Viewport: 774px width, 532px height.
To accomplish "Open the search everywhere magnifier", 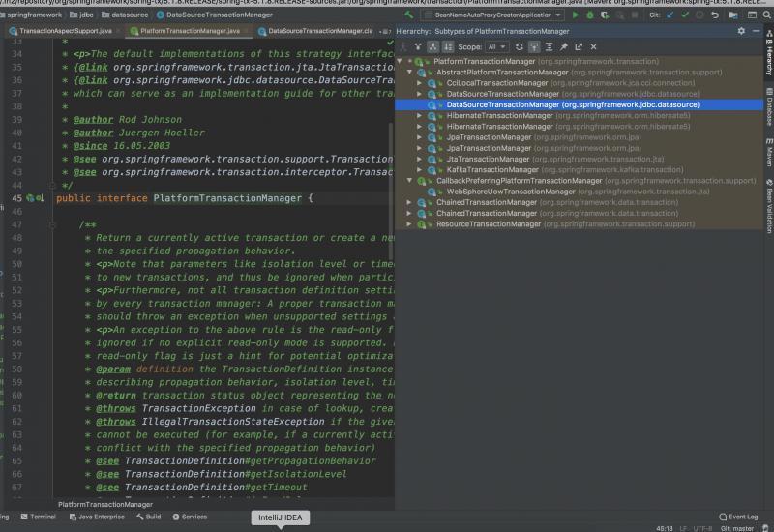I will pos(764,15).
